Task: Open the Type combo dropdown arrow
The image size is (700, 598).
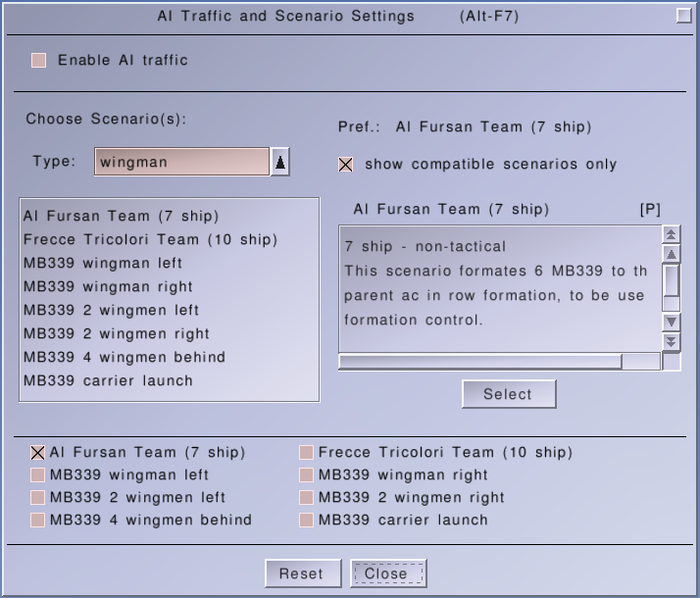Action: point(280,162)
